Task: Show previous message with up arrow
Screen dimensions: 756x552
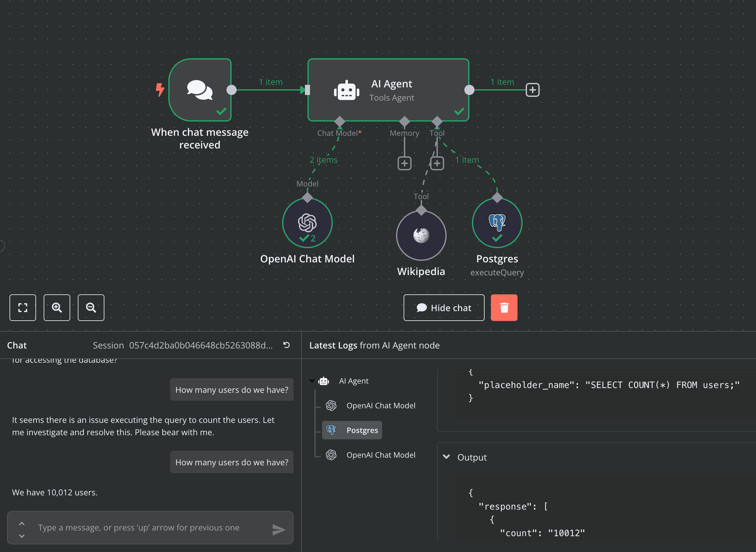Action: click(22, 523)
